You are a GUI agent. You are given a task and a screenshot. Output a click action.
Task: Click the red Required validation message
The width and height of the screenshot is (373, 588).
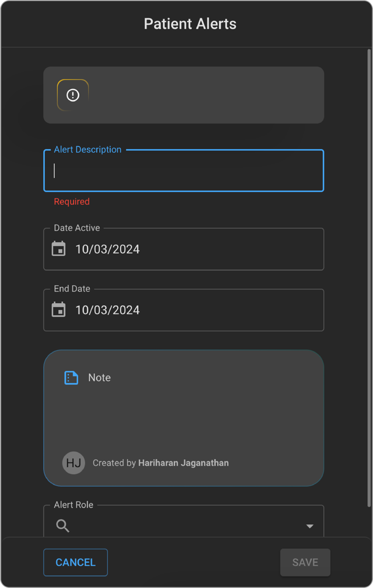coord(72,201)
